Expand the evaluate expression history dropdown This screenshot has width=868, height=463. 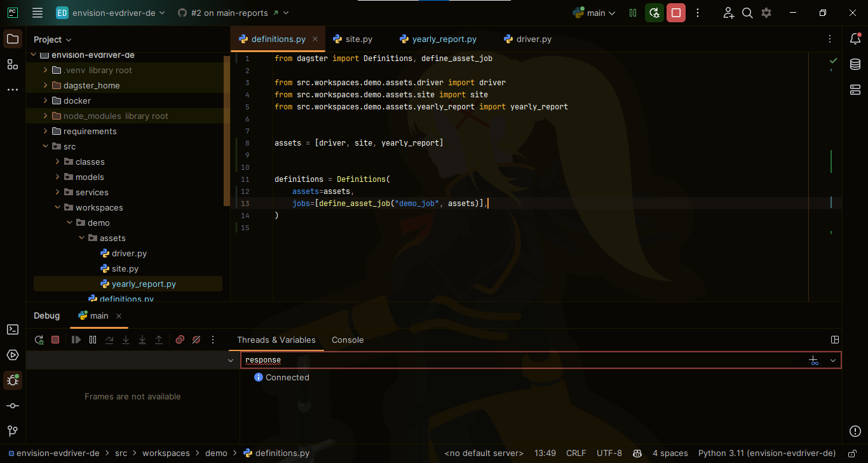[833, 360]
